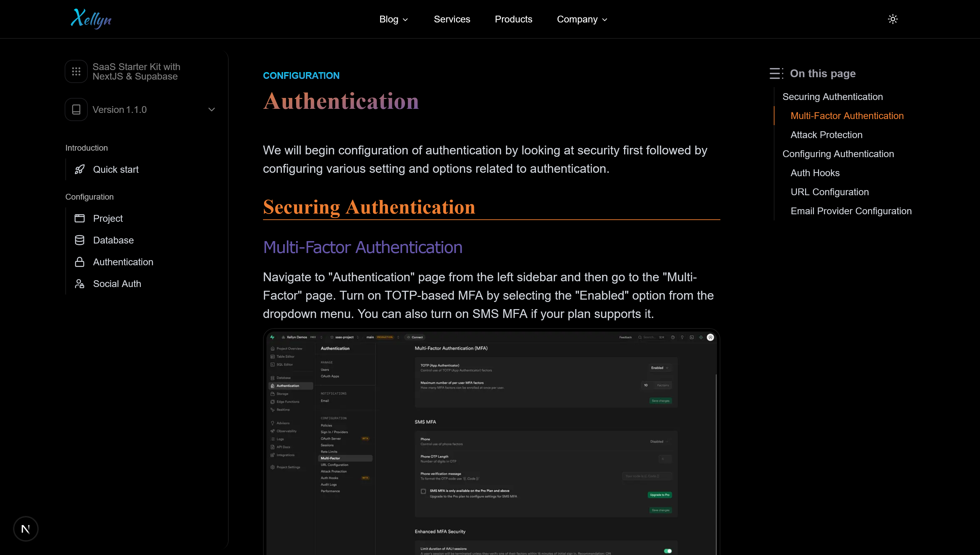Screen dimensions: 980x555
Task: Open Authentication page in left sidebar
Action: coord(123,262)
